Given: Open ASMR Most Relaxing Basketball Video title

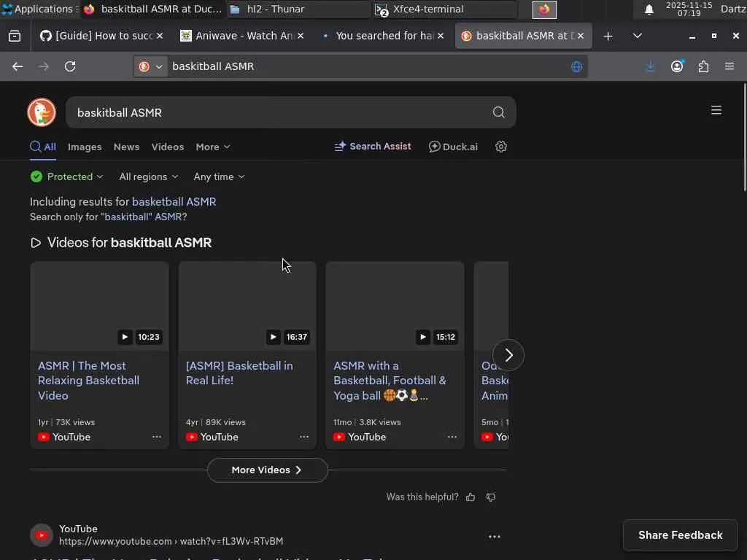Looking at the screenshot, I should pyautogui.click(x=88, y=381).
